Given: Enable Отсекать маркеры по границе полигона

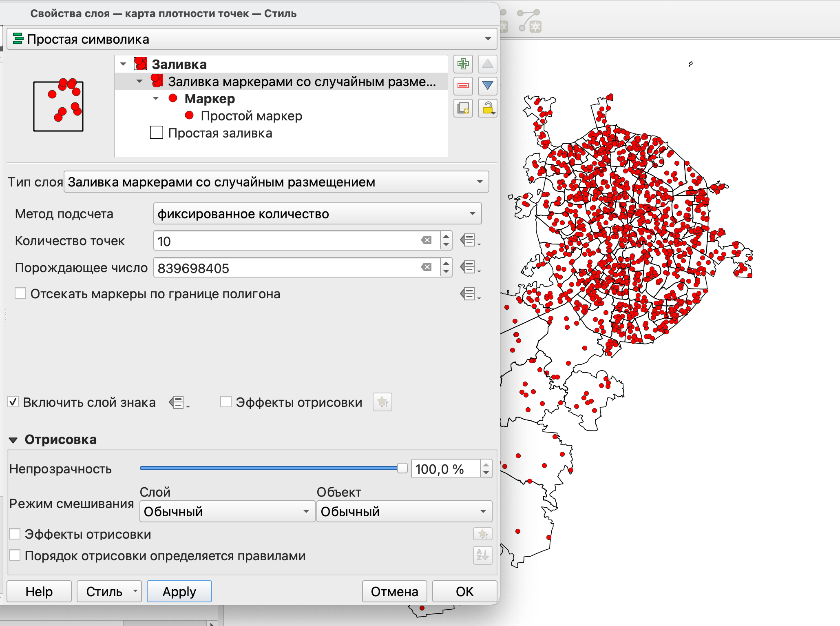Looking at the screenshot, I should pos(20,293).
